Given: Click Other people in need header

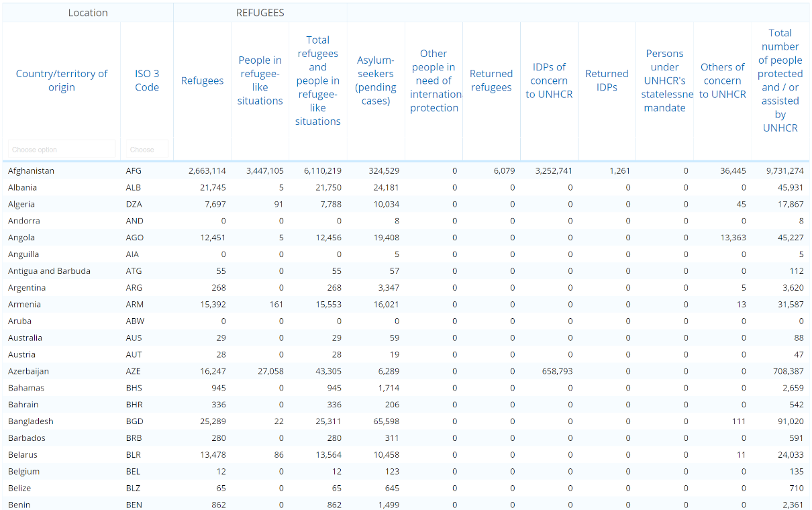Looking at the screenshot, I should [434, 81].
